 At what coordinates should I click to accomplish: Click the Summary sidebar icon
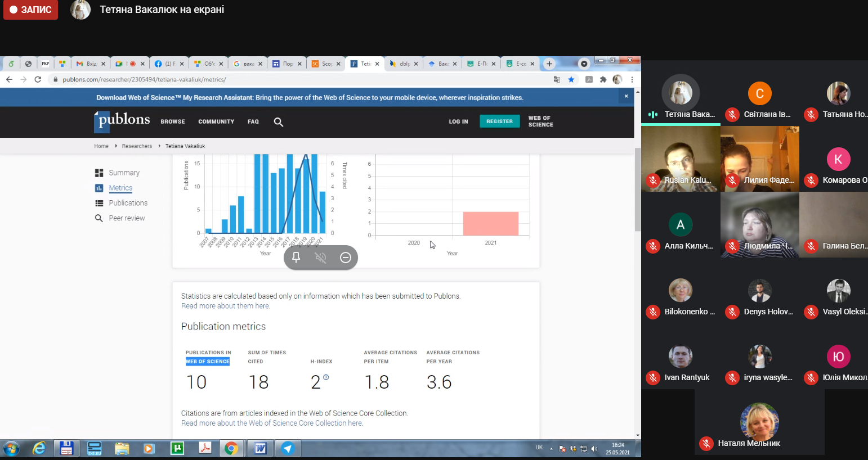99,173
